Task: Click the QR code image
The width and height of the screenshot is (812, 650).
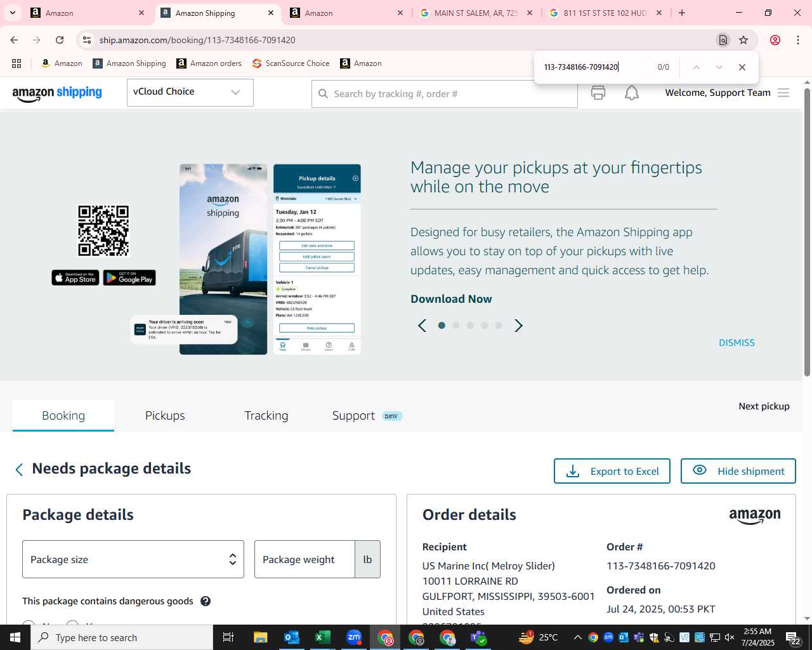Action: [x=103, y=230]
